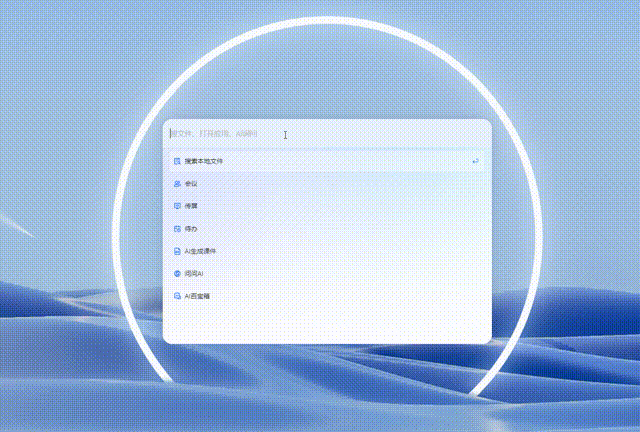Click the placeholder text in search box

click(x=215, y=133)
